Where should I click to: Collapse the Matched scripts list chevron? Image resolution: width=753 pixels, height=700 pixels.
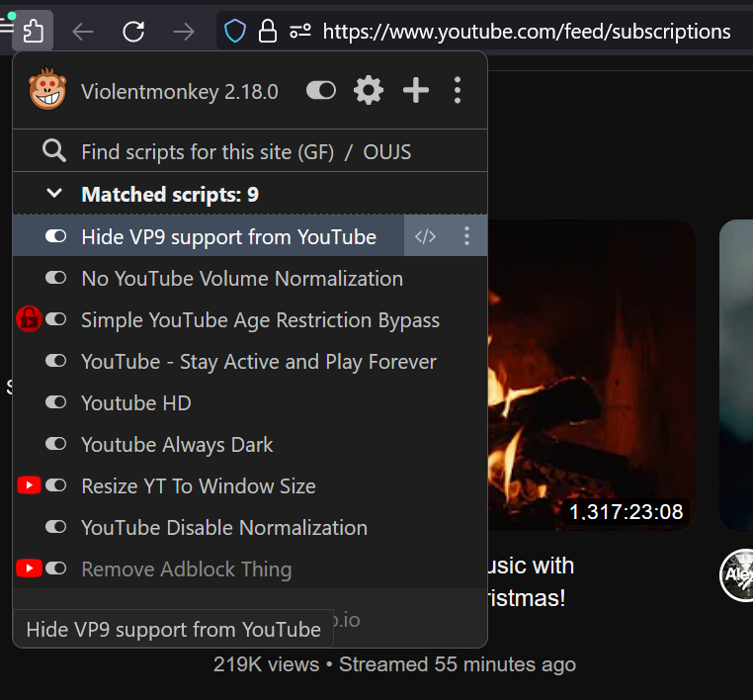point(54,195)
